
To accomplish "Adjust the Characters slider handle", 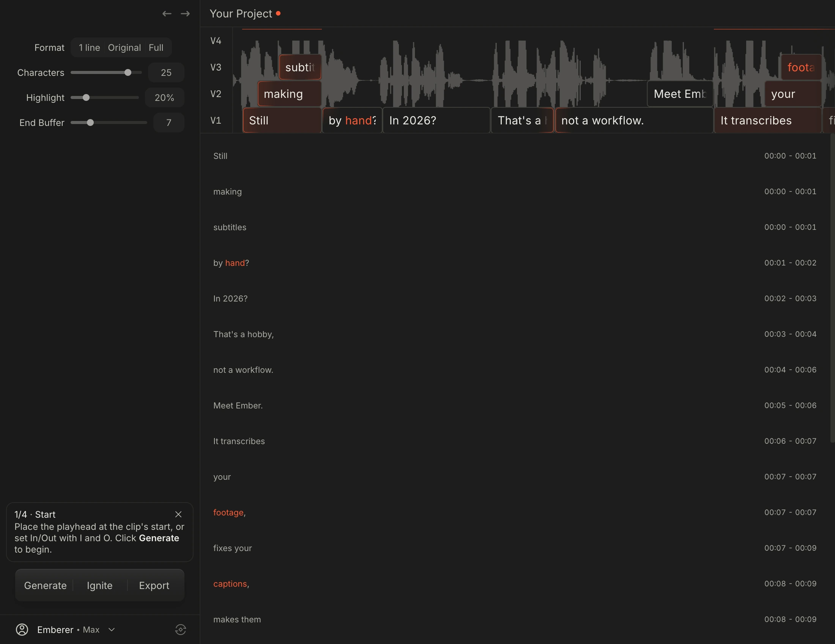I will [128, 72].
